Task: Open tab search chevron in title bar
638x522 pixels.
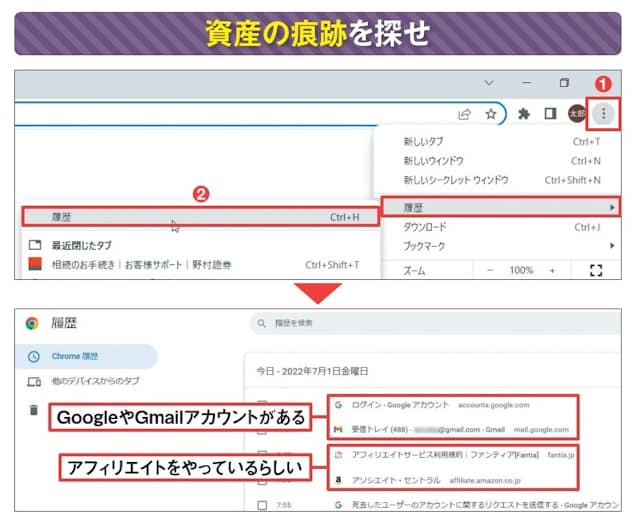Action: pyautogui.click(x=489, y=83)
